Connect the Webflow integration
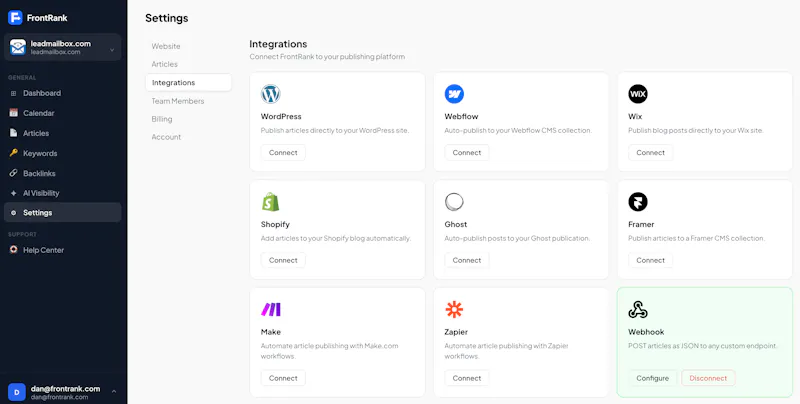 (467, 153)
